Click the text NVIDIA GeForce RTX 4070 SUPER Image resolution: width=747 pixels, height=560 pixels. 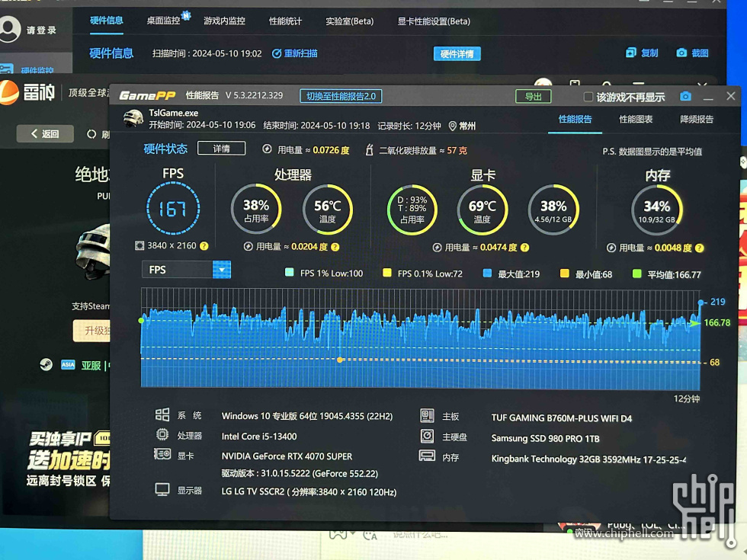(x=287, y=456)
